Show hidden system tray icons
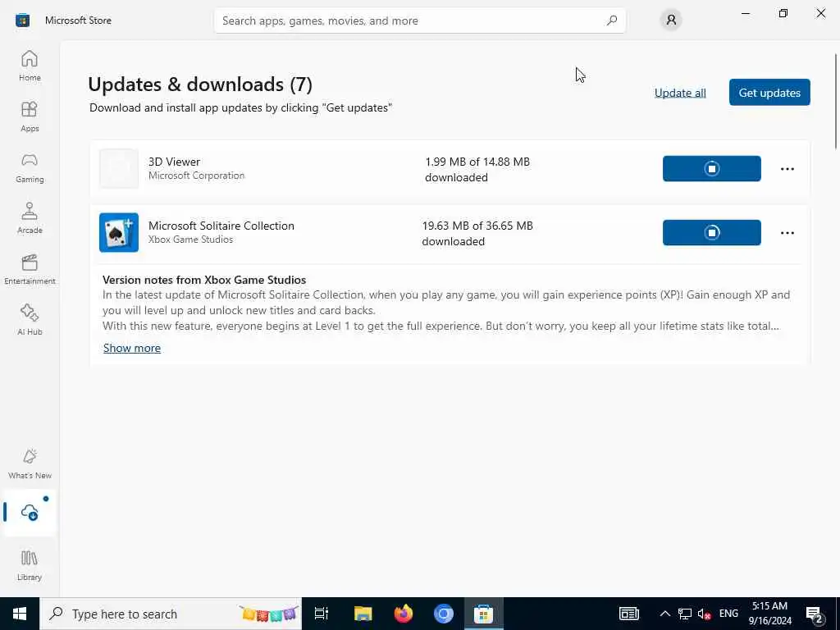840x630 pixels. (664, 614)
